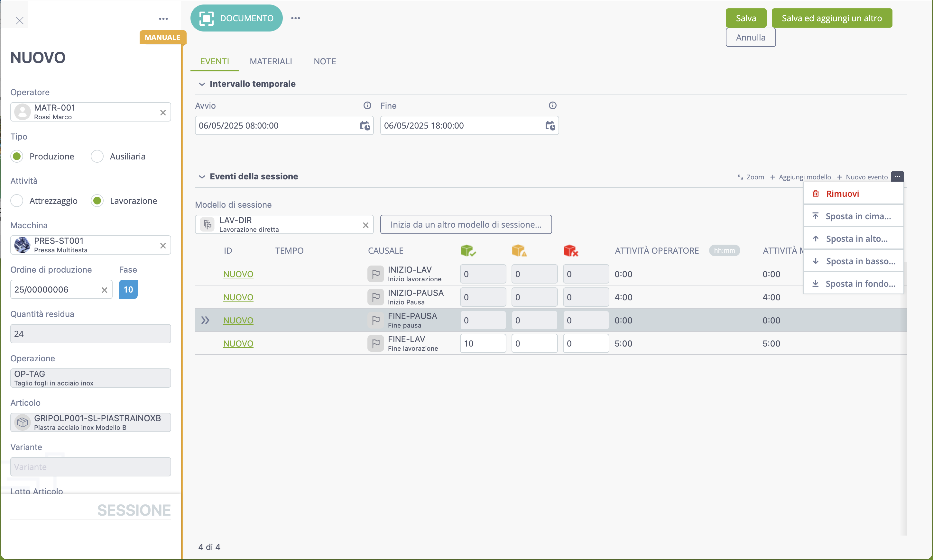This screenshot has width=933, height=560.
Task: Click the Salva button
Action: (746, 18)
